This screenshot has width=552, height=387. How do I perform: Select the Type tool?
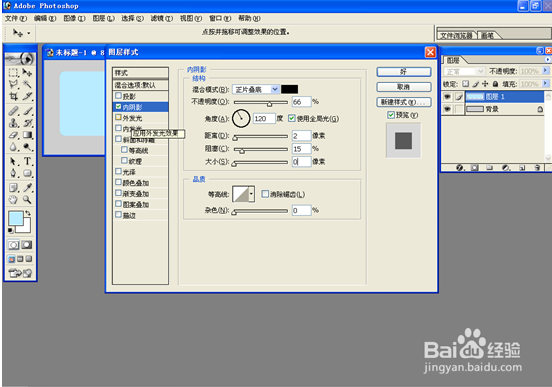27,162
